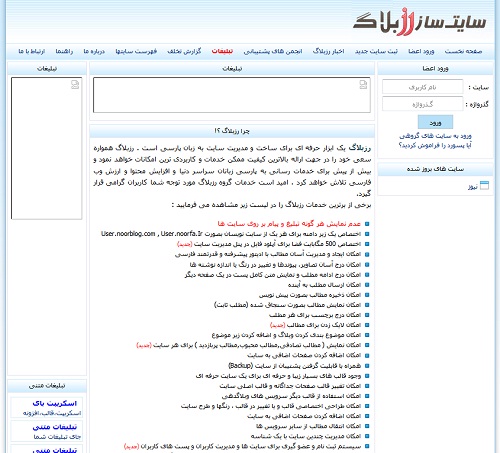The height and width of the screenshot is (453, 500).
Task: Click the empty center تبلیغات banner frame
Action: (232, 95)
